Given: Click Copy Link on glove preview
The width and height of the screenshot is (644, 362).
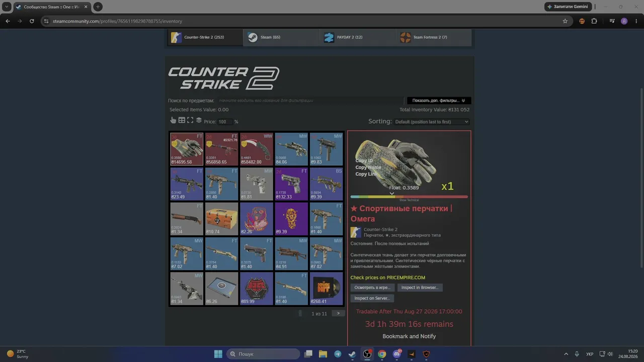Looking at the screenshot, I should [x=366, y=174].
